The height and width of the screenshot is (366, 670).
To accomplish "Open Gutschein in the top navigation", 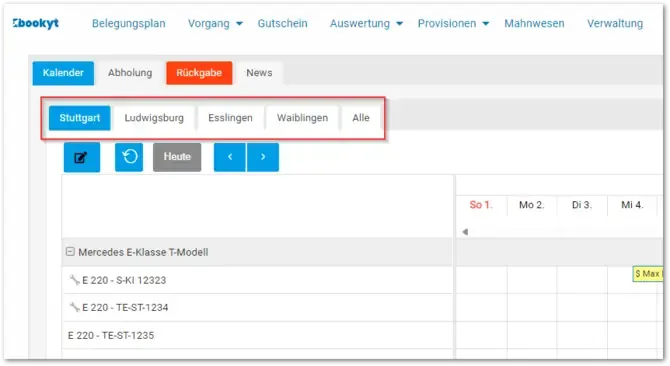I will tap(282, 23).
